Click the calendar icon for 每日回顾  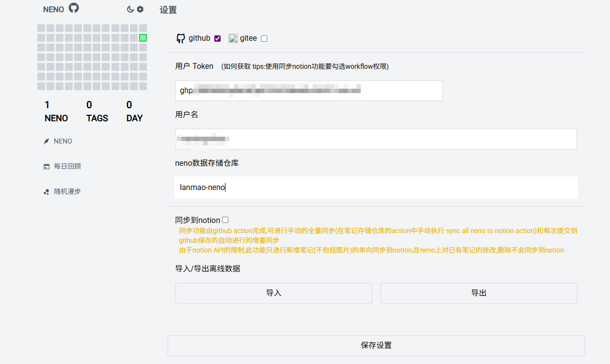click(x=47, y=167)
